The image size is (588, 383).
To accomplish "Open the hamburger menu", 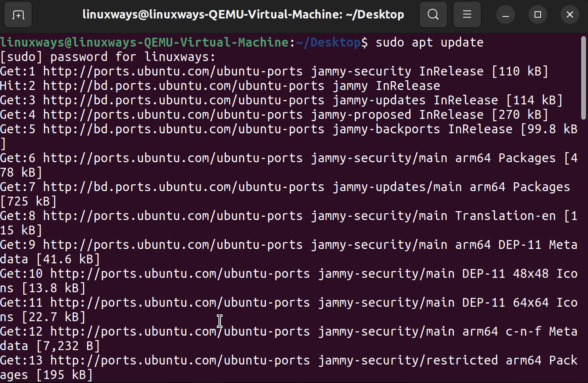I will [x=467, y=14].
